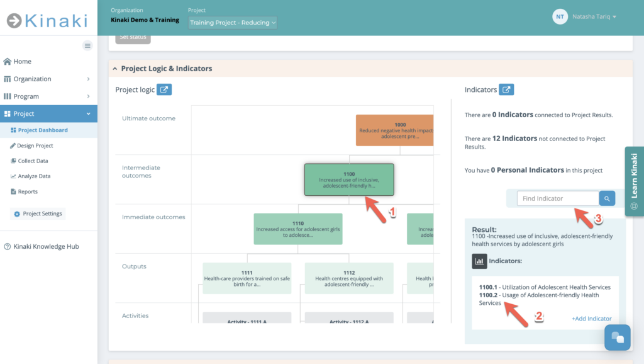Go to the Collect Data page
This screenshot has height=364, width=644.
click(x=33, y=161)
